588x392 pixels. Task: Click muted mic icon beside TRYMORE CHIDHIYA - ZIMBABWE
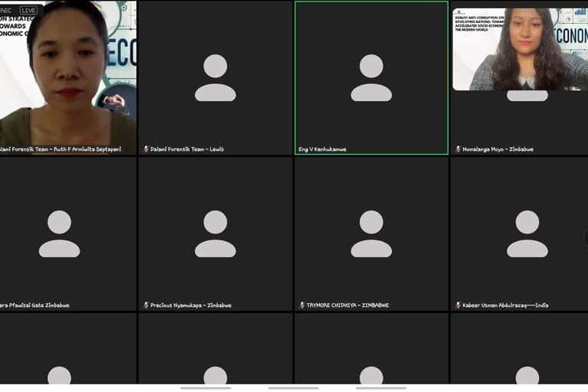tap(302, 305)
